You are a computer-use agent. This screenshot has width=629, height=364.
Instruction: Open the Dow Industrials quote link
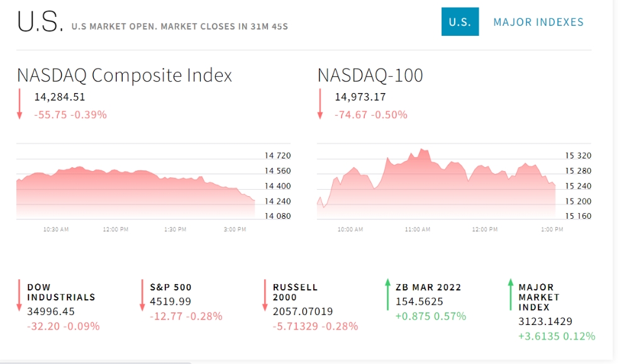pyautogui.click(x=61, y=292)
